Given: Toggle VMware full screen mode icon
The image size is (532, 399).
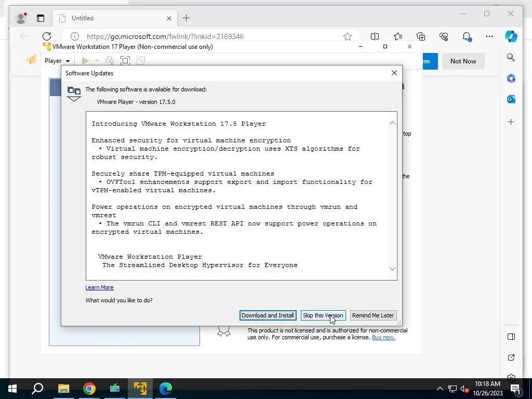Looking at the screenshot, I should (x=125, y=61).
